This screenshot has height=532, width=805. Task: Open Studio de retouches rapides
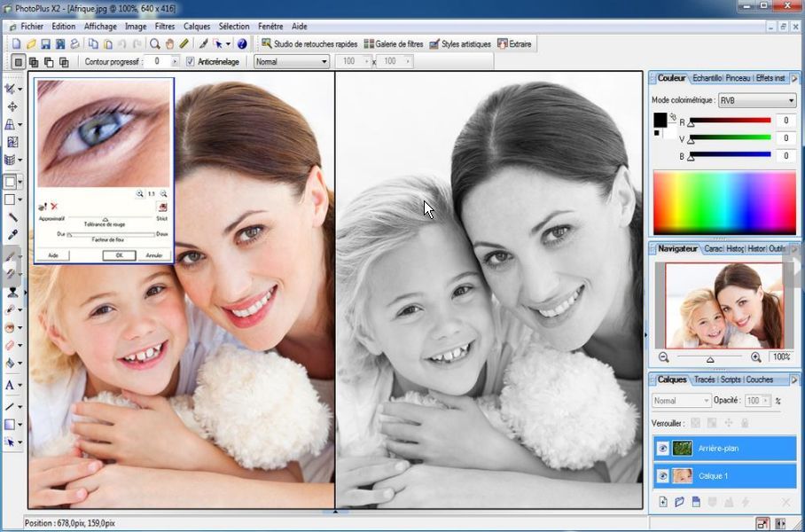coord(309,43)
